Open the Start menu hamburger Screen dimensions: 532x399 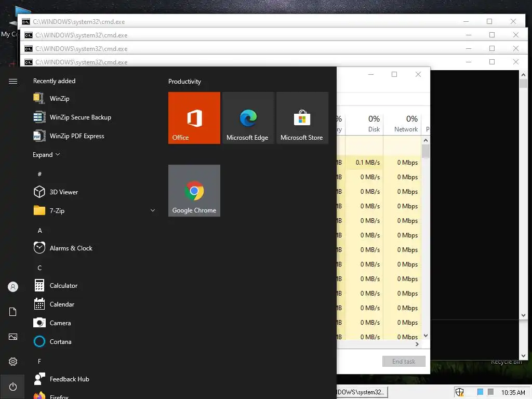(13, 81)
